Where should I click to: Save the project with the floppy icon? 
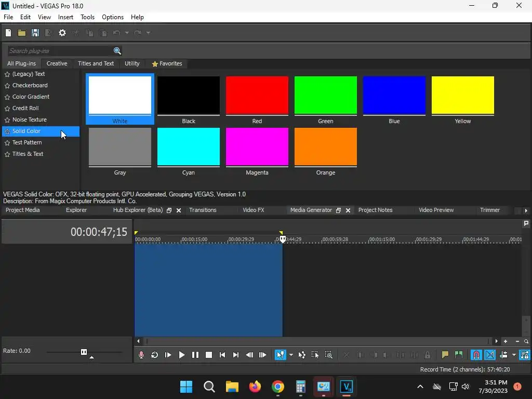coord(35,33)
